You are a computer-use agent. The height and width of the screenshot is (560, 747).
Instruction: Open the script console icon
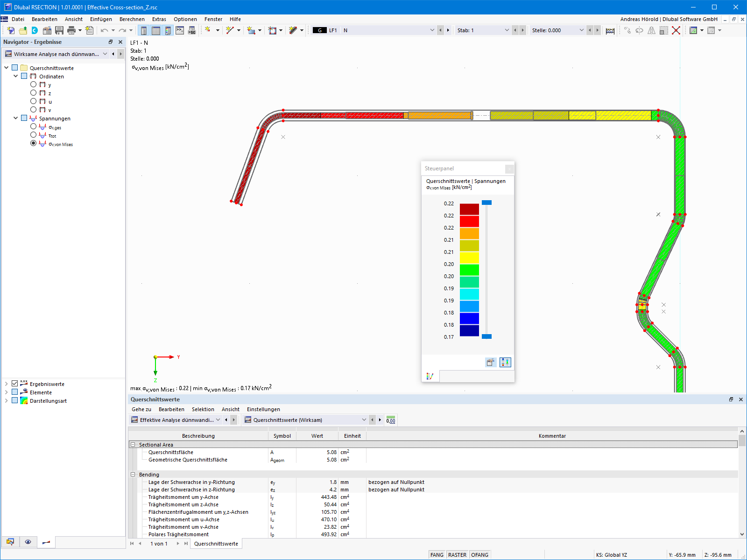click(180, 30)
